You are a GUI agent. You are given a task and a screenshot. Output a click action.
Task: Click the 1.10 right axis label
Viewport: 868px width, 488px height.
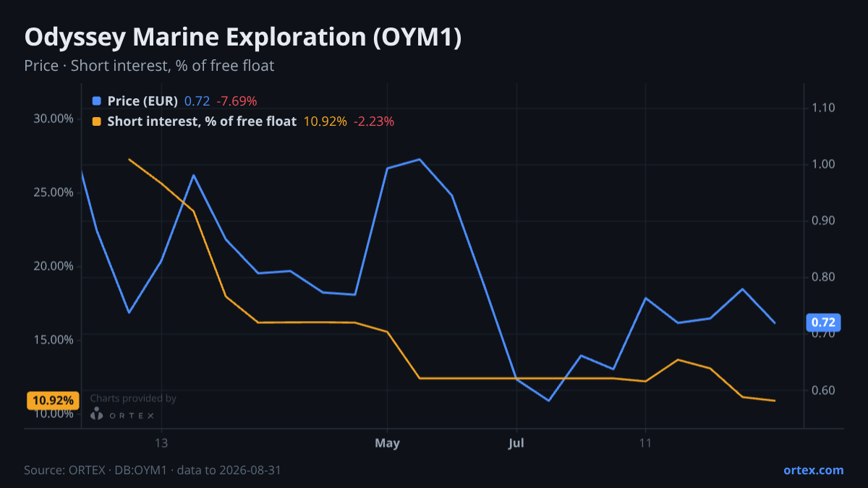click(824, 108)
